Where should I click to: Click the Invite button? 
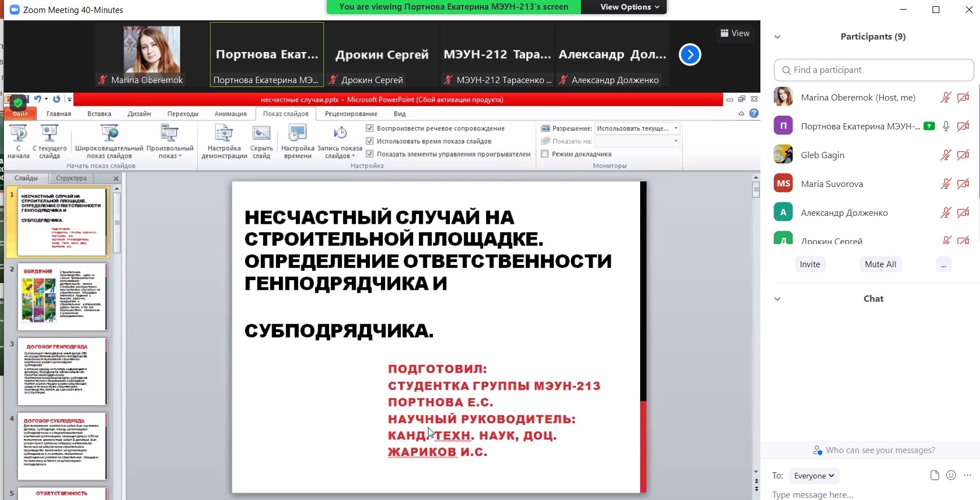810,264
